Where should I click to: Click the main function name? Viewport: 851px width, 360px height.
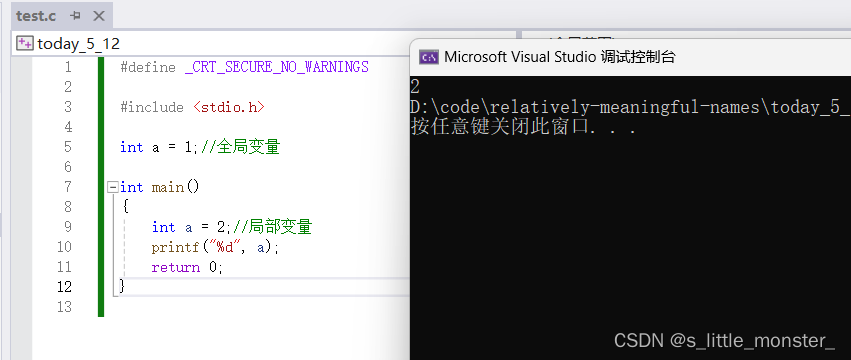tap(168, 187)
